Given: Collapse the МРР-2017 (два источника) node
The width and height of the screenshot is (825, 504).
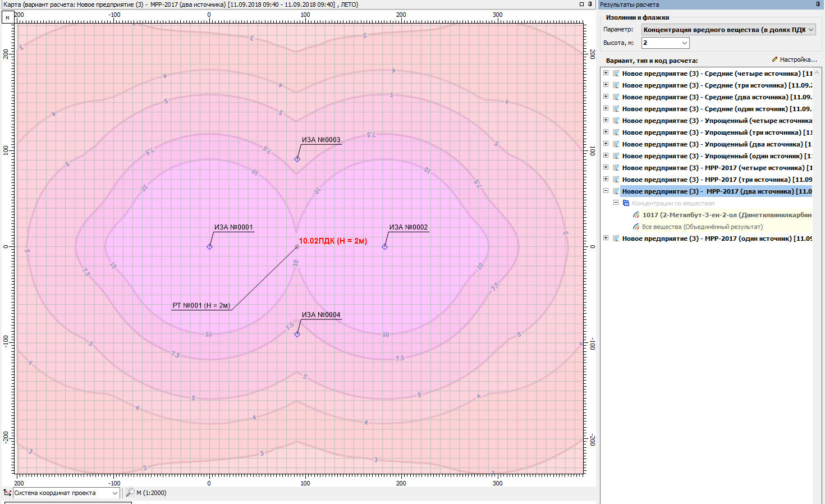Looking at the screenshot, I should (606, 191).
